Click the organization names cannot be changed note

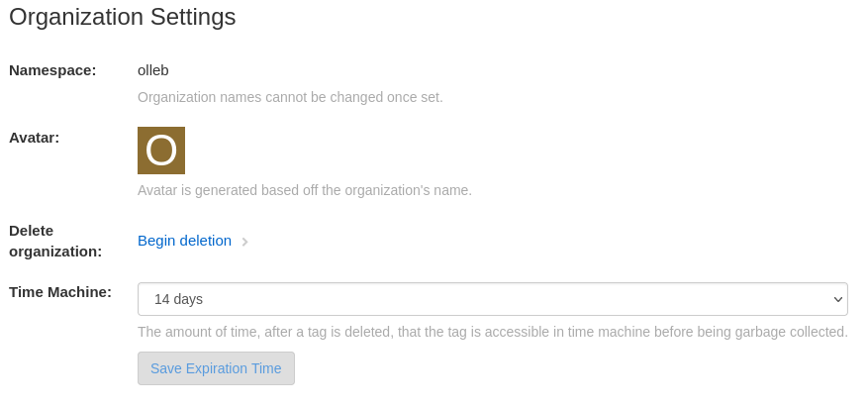pos(290,97)
